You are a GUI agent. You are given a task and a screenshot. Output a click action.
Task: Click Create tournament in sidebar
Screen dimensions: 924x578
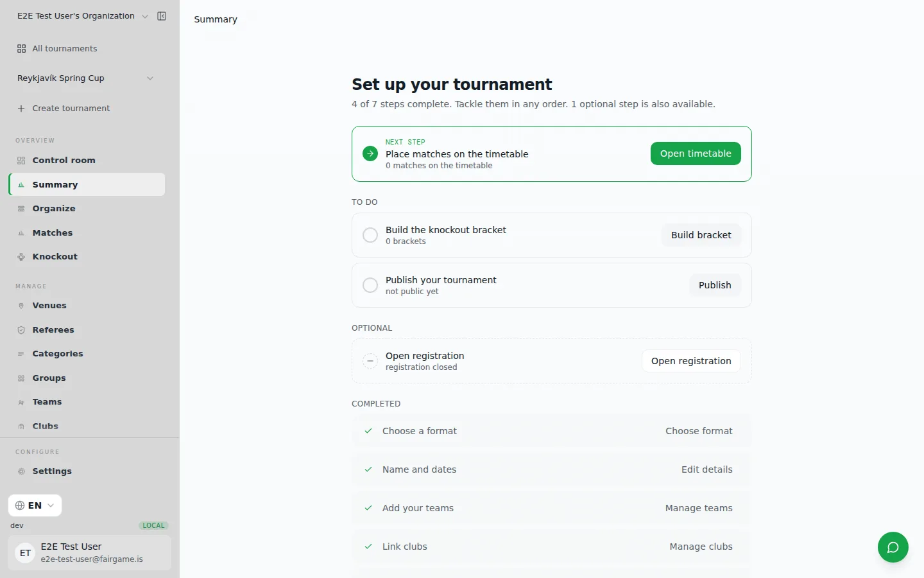87,109
